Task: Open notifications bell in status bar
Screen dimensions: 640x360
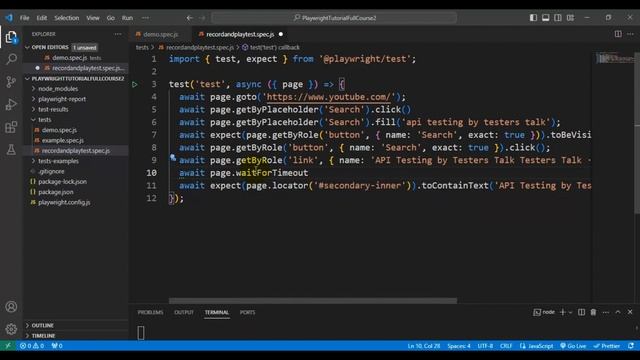Action: pyautogui.click(x=631, y=346)
